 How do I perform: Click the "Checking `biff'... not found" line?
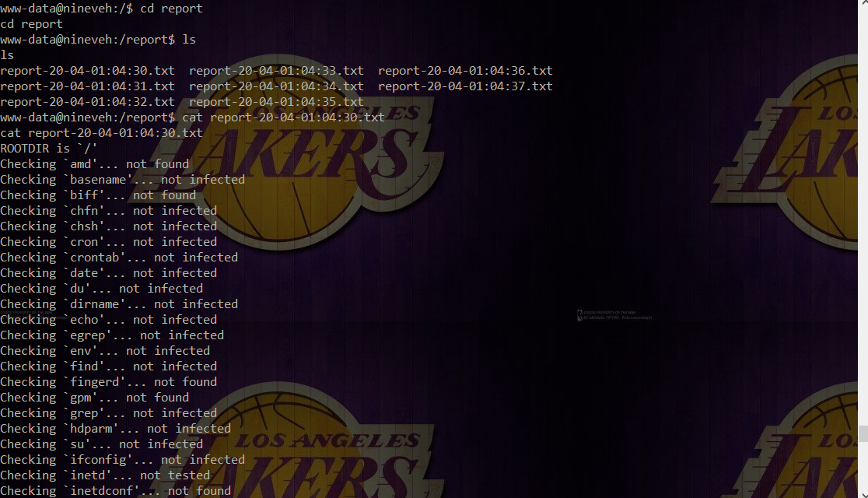click(98, 195)
